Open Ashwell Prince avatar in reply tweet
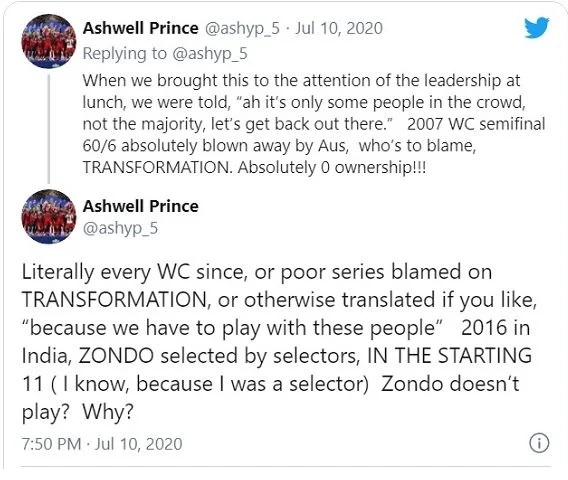The image size is (568, 480). 49,41
